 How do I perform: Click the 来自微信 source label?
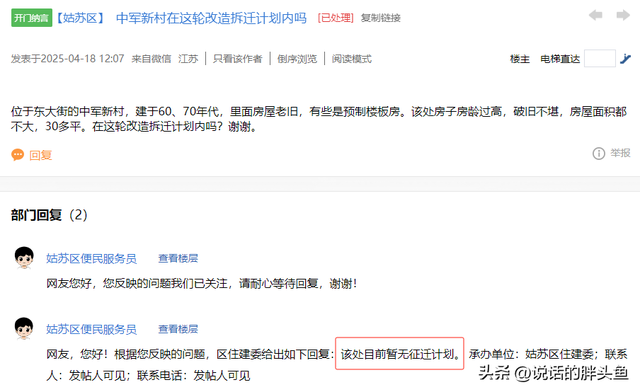[151, 59]
